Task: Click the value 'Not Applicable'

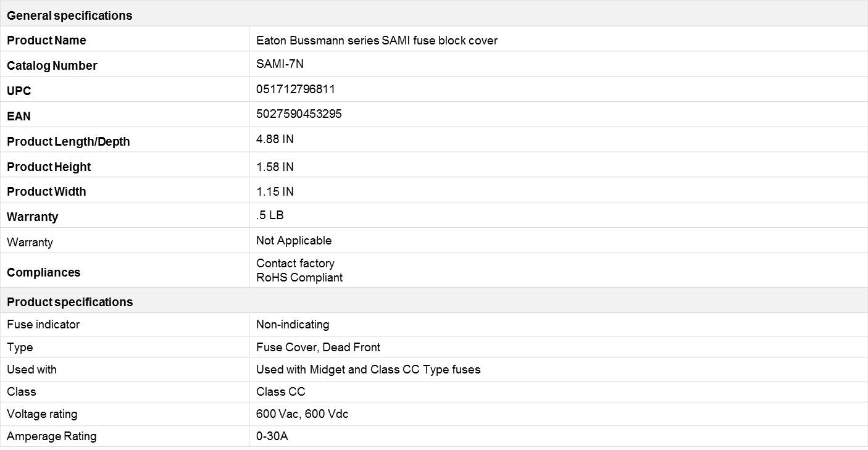Action: point(294,240)
